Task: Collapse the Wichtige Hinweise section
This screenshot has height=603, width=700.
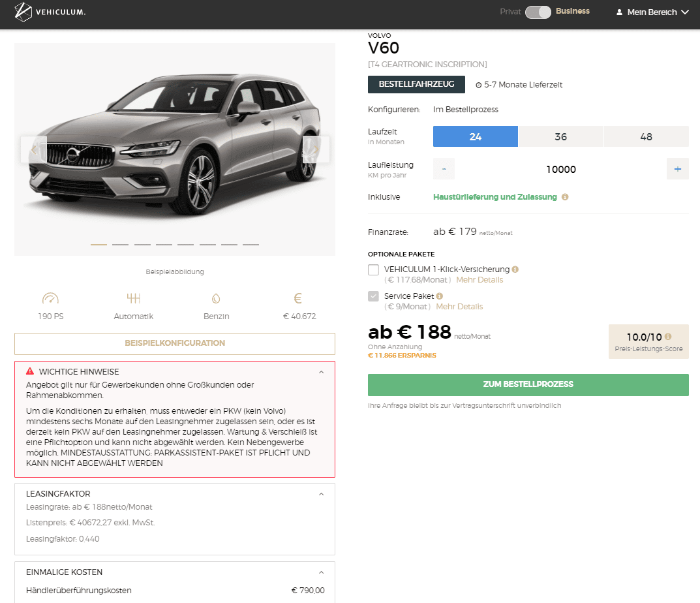Action: point(321,372)
